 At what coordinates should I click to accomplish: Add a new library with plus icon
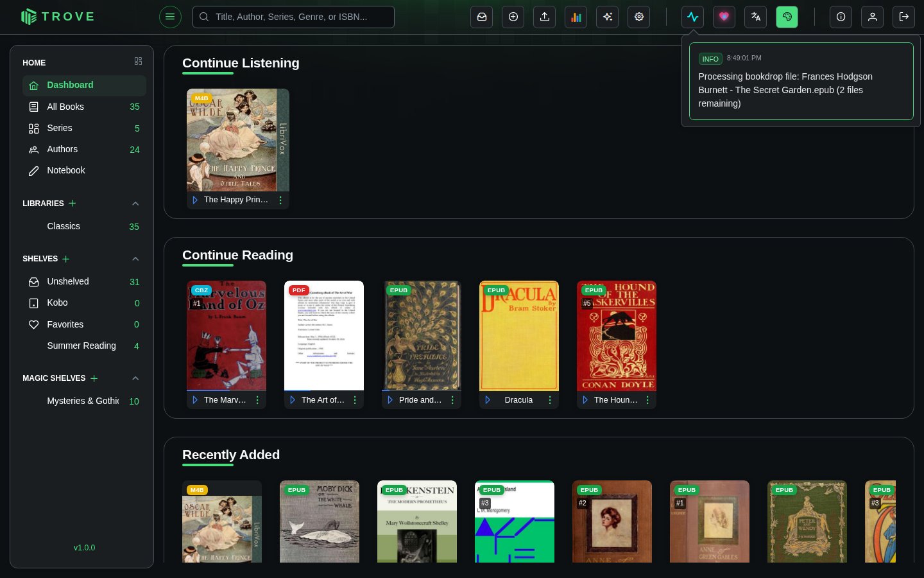pyautogui.click(x=73, y=203)
